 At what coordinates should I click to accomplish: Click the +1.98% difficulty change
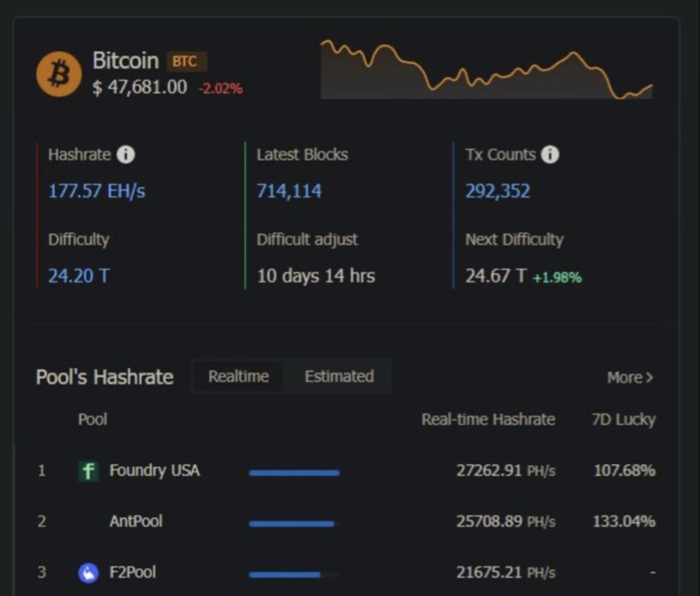(x=558, y=278)
